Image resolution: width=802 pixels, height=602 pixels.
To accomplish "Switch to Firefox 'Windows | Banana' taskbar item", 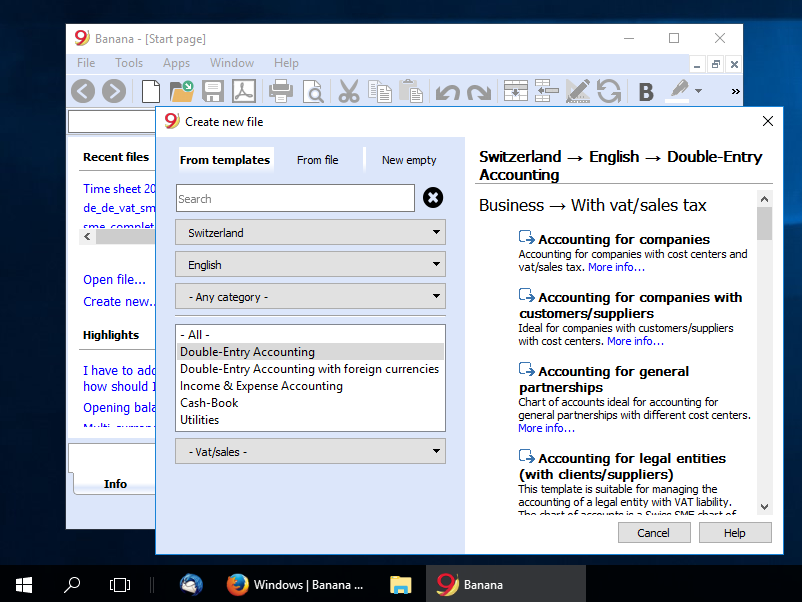I will [x=295, y=585].
